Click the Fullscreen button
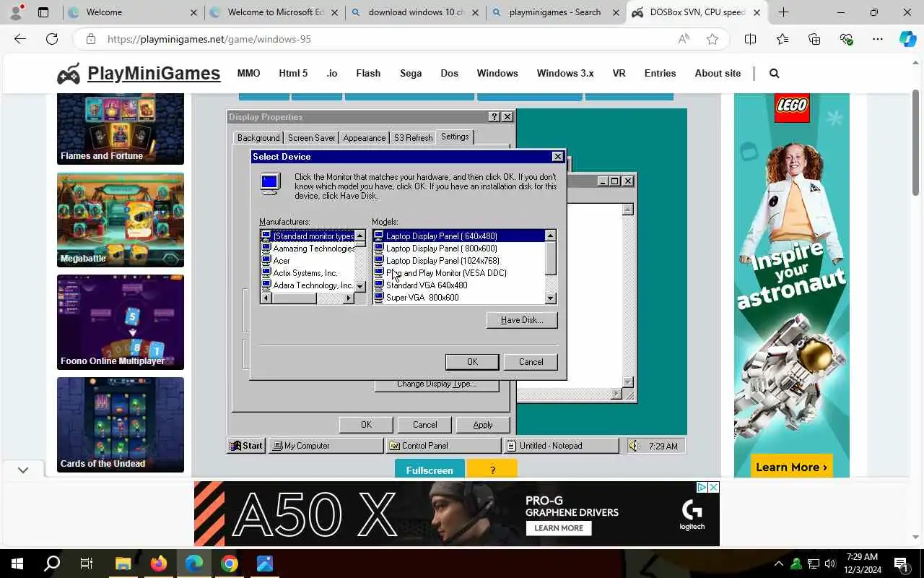The height and width of the screenshot is (578, 924). 430,470
